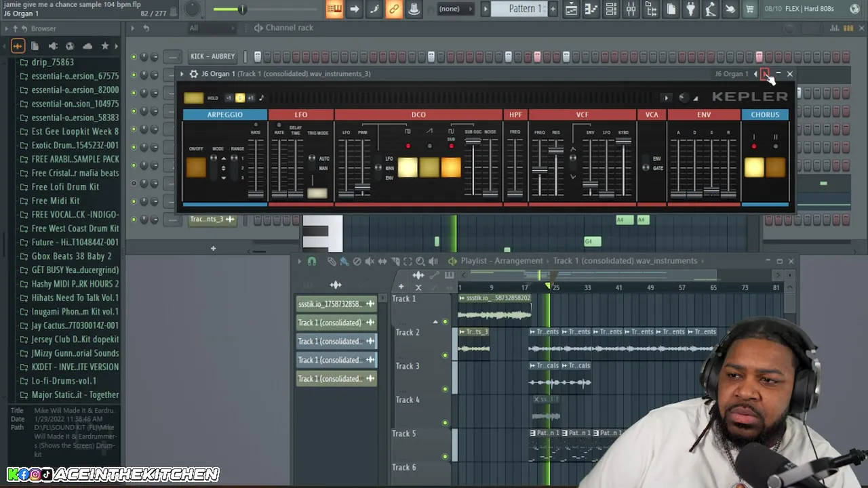Select the playlist playback speaker tool
Viewport: 868px width, 488px height.
tap(433, 261)
